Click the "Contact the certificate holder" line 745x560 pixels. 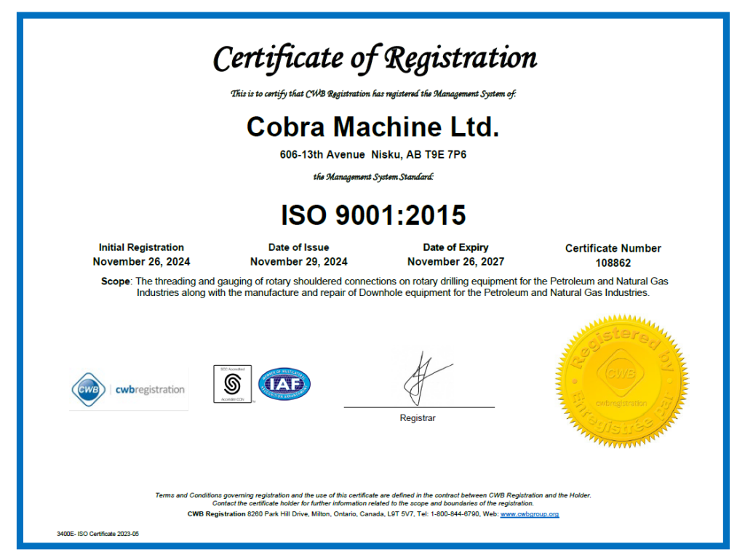tap(373, 503)
